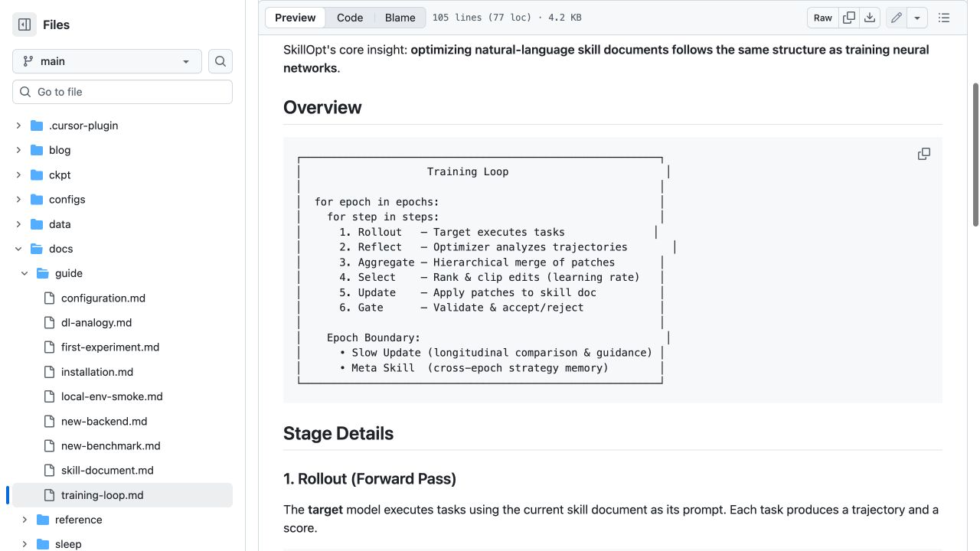Open local-env-smoke.md file
The height and width of the screenshot is (551, 980).
point(112,396)
